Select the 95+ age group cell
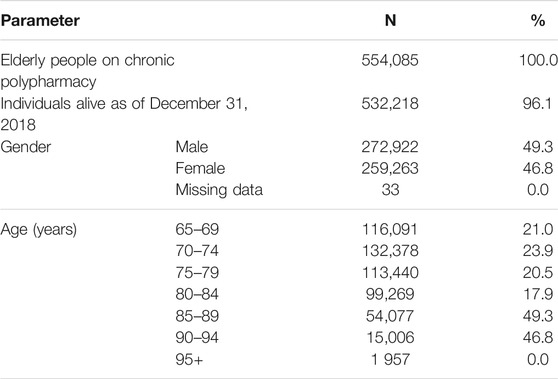 tap(189, 359)
